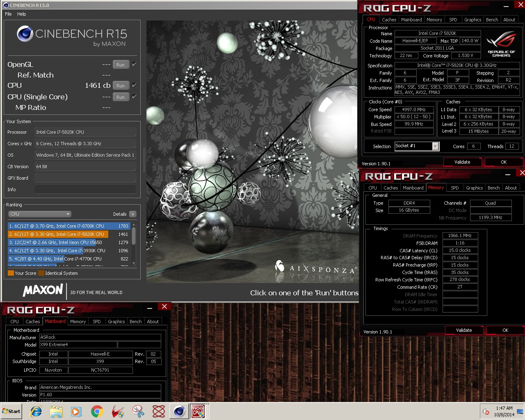Open the Windows Start menu
This screenshot has width=525, height=420.
(11, 411)
